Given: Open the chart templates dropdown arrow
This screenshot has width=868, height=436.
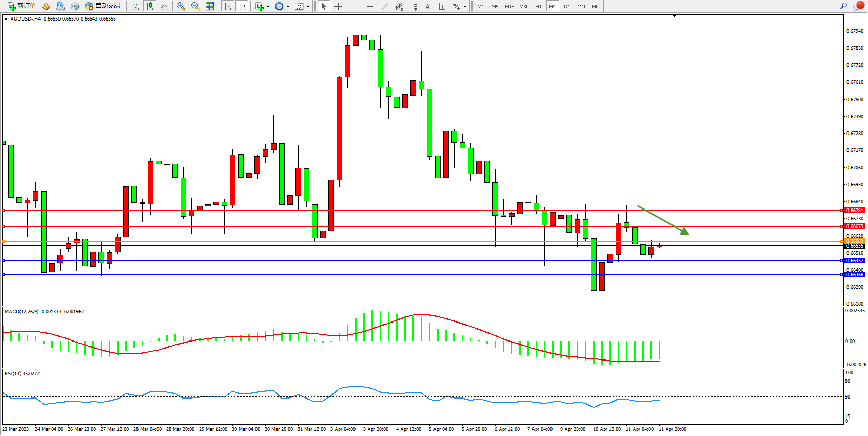Looking at the screenshot, I should click(x=308, y=7).
